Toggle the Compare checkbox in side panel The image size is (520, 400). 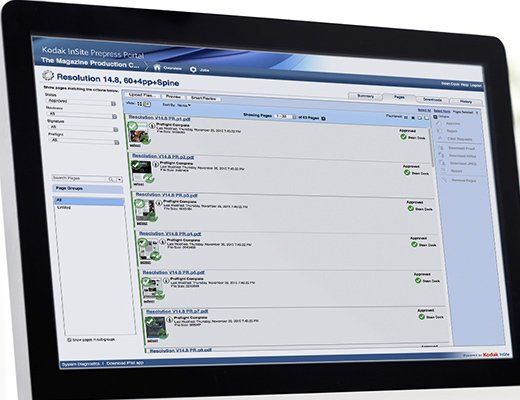(435, 117)
